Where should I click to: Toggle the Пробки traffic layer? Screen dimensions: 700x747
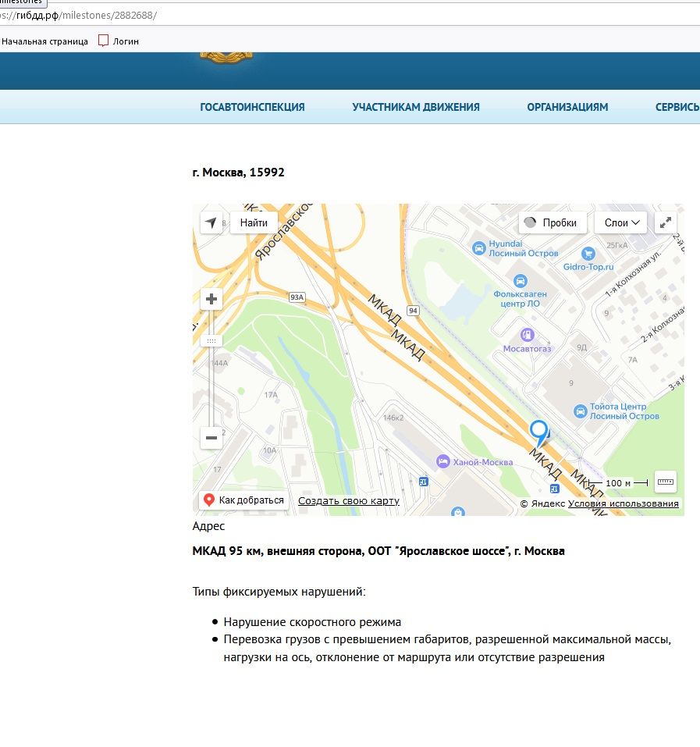[553, 222]
